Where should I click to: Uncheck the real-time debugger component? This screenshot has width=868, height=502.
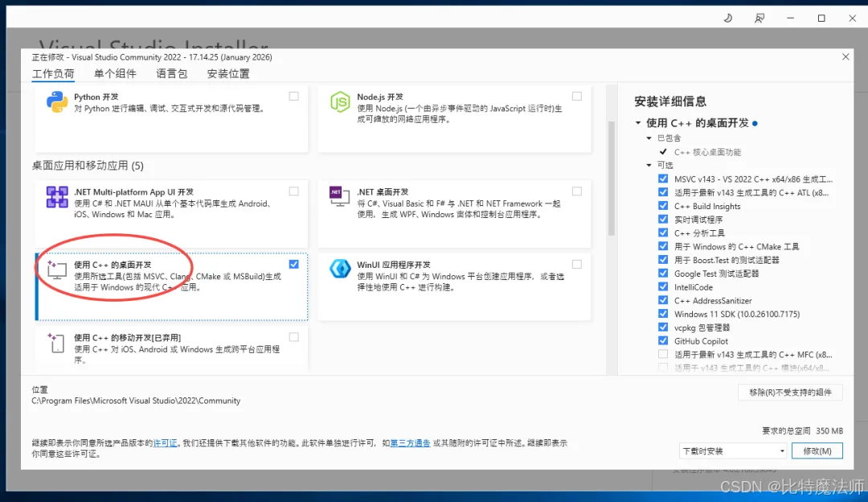pyautogui.click(x=662, y=219)
